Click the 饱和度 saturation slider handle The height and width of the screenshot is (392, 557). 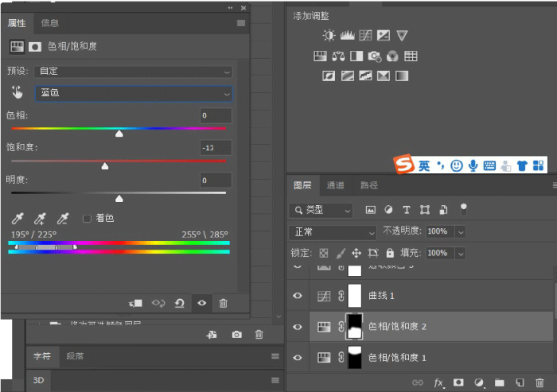click(105, 166)
